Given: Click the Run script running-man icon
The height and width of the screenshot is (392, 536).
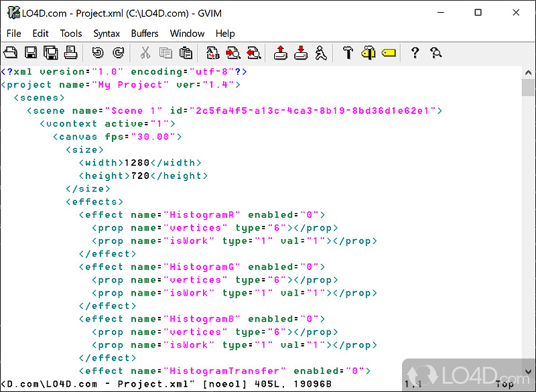Looking at the screenshot, I should (x=321, y=53).
